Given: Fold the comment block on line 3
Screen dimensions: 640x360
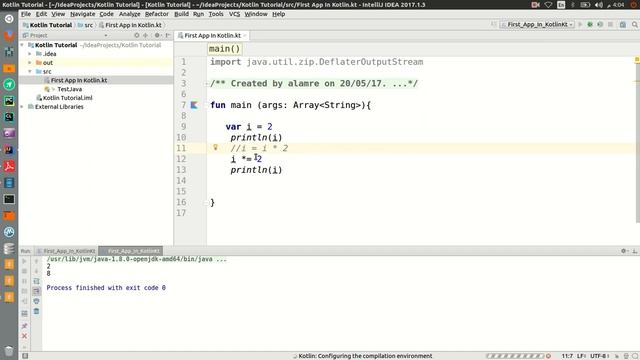Looking at the screenshot, I should click(x=206, y=84).
